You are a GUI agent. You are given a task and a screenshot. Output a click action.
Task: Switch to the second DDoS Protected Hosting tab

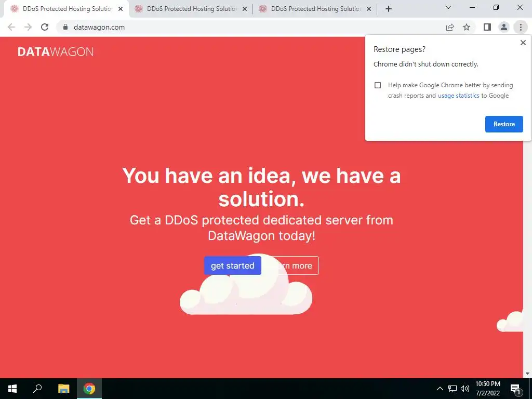point(191,9)
